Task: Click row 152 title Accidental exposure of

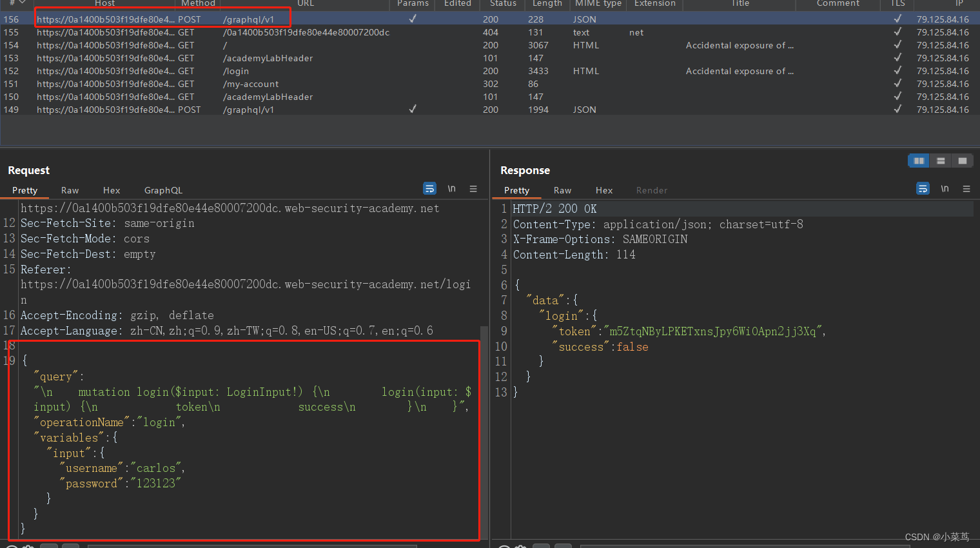Action: (x=740, y=71)
